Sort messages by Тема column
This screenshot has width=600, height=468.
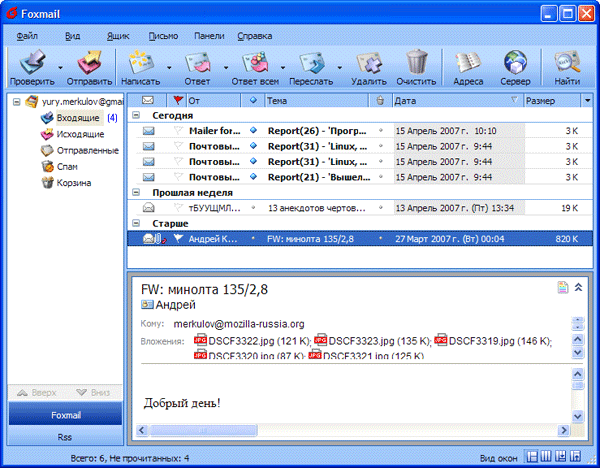pos(317,100)
